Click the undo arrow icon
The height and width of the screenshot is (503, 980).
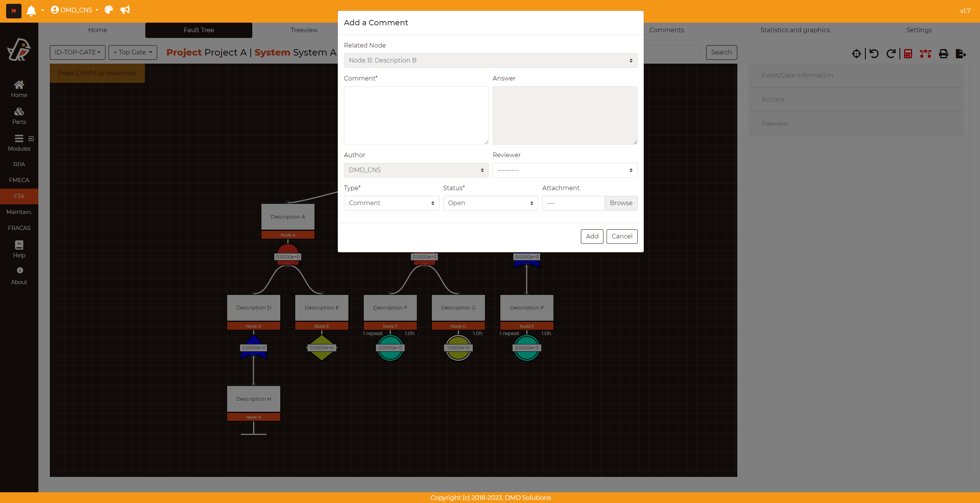coord(874,54)
